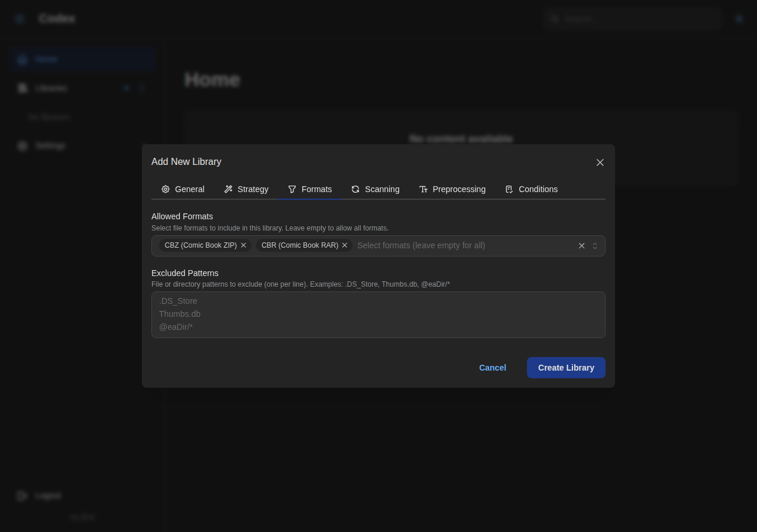Click the checklist icon on Conditions tab
This screenshot has width=757, height=532.
509,189
